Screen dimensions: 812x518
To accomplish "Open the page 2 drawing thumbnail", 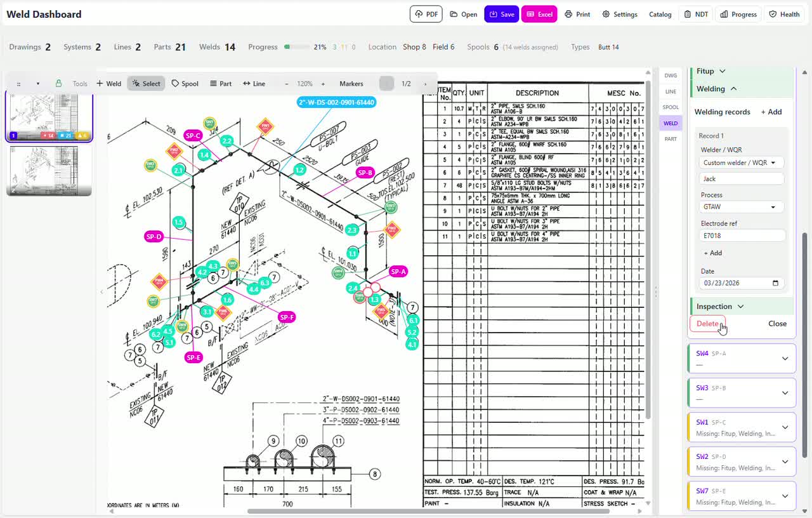I will (x=49, y=170).
